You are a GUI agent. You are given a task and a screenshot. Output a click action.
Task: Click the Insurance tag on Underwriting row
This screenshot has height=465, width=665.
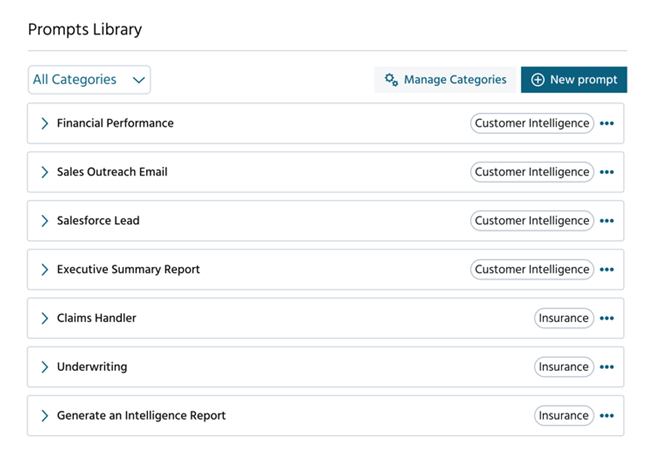tap(564, 367)
